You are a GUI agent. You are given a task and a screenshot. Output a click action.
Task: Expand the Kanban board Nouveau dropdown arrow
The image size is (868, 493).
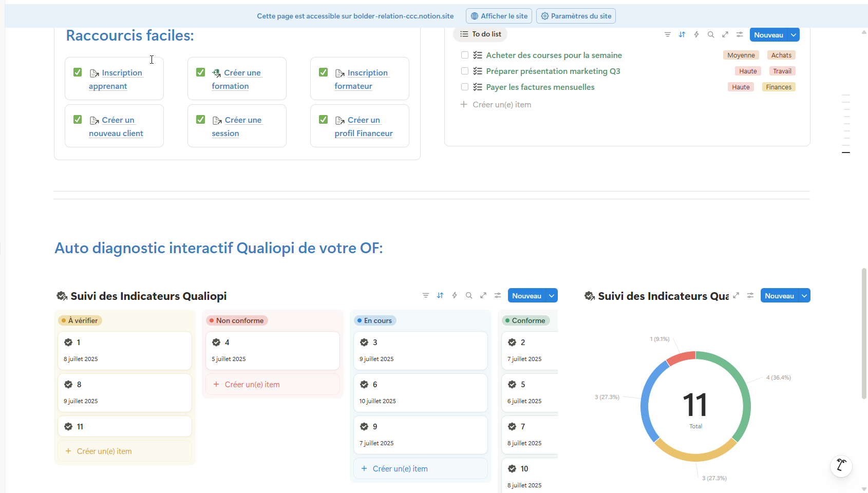click(x=552, y=296)
